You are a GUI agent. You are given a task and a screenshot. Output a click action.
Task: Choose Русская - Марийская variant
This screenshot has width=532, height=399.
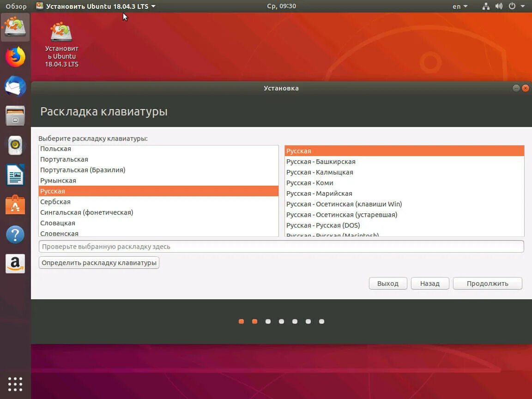(x=405, y=193)
